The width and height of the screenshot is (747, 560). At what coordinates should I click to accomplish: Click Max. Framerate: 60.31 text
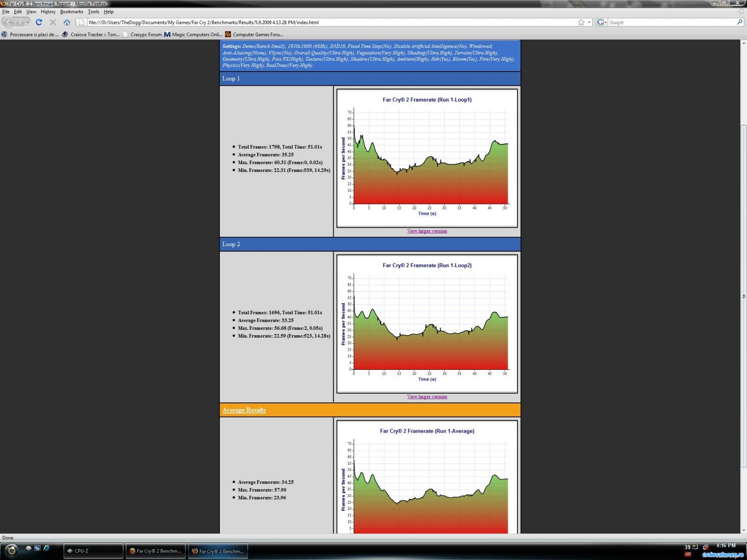pyautogui.click(x=280, y=163)
